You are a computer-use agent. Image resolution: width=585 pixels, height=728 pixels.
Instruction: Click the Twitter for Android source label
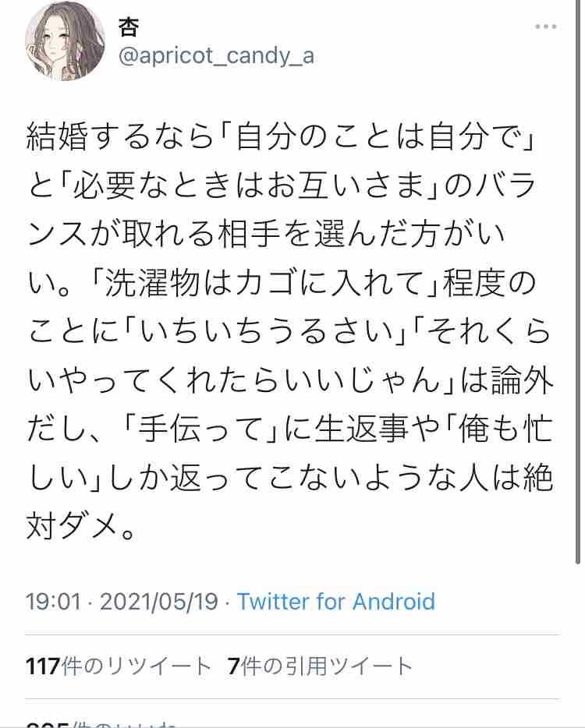(x=337, y=603)
